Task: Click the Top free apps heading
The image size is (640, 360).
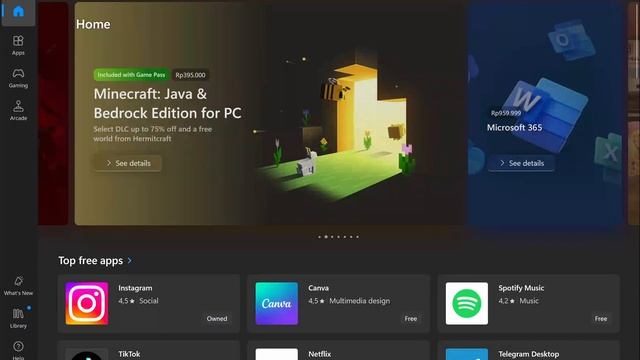Action: tap(91, 260)
